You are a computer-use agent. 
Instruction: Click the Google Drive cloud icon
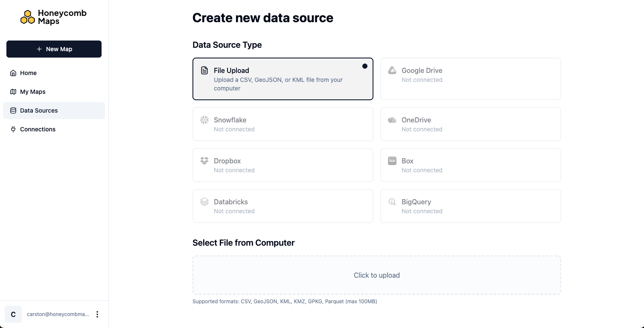392,70
